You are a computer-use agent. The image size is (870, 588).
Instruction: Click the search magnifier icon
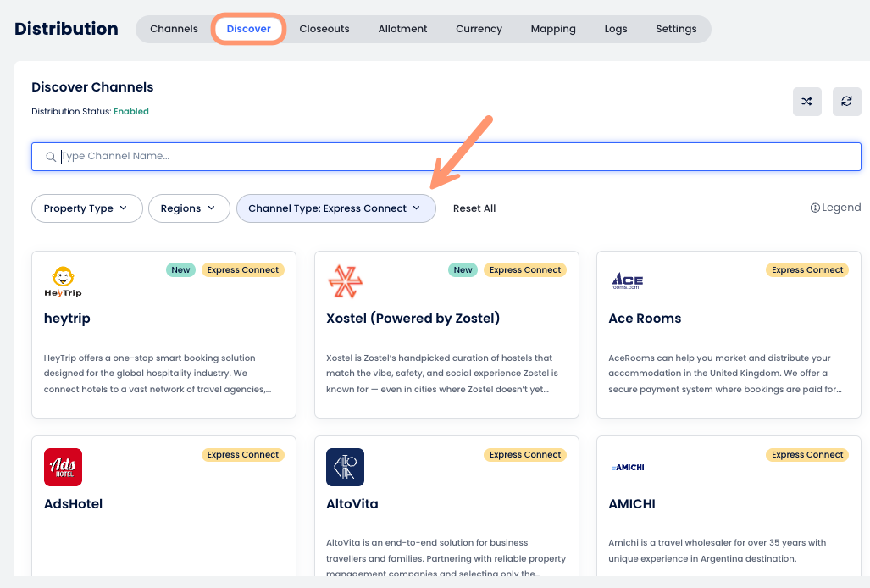pos(51,157)
